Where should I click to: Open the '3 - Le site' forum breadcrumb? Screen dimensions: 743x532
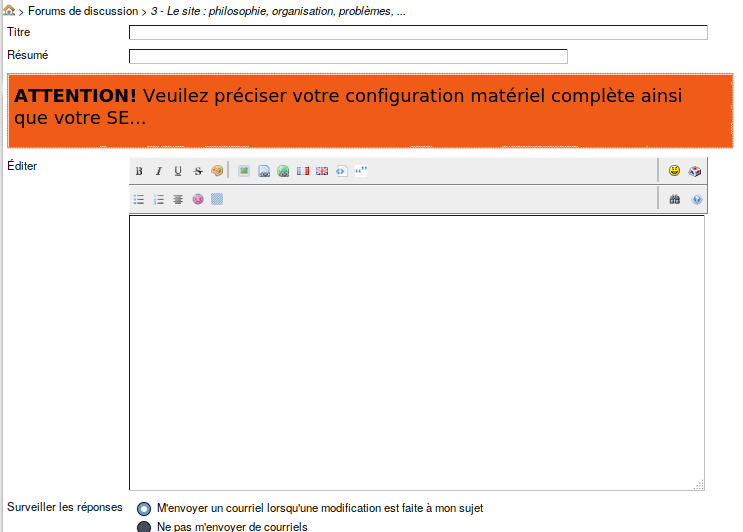click(x=278, y=11)
